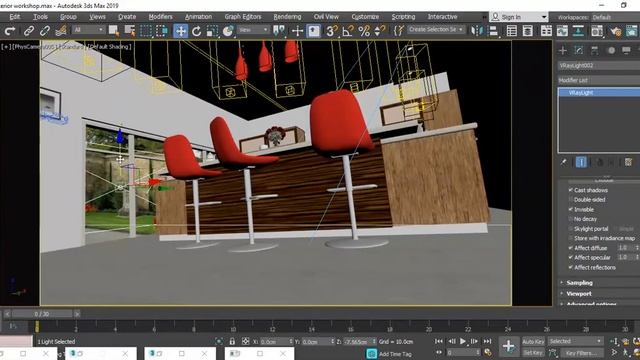Enable Double-sided checkbox
This screenshot has height=360, width=640.
pos(571,200)
